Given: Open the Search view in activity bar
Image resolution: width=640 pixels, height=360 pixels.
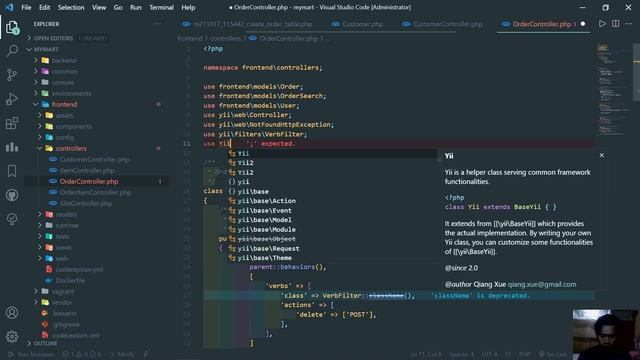Looking at the screenshot, I should click(x=12, y=51).
